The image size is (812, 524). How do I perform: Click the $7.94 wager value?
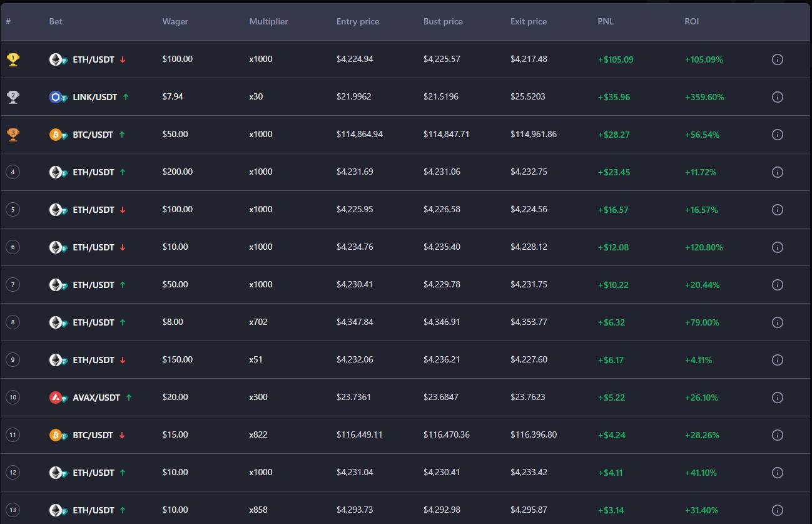click(x=173, y=96)
